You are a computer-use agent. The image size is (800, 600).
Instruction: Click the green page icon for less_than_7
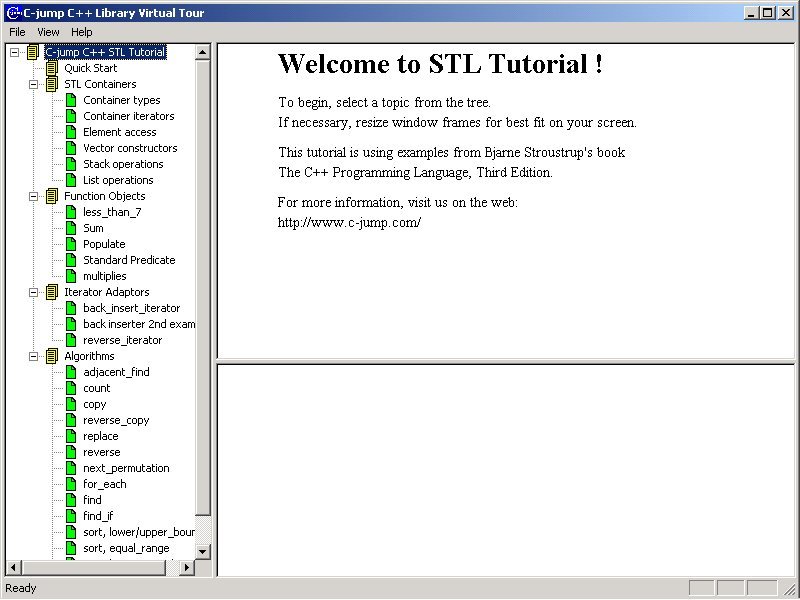click(71, 212)
